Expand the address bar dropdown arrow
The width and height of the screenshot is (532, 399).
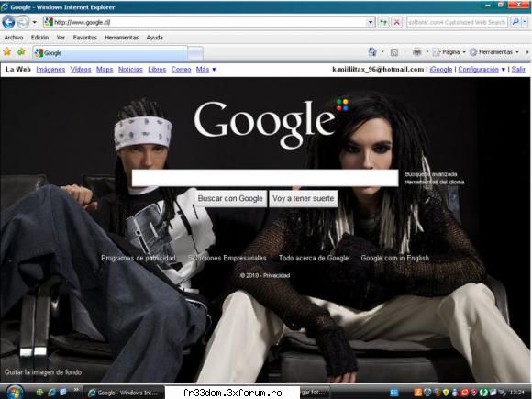371,22
